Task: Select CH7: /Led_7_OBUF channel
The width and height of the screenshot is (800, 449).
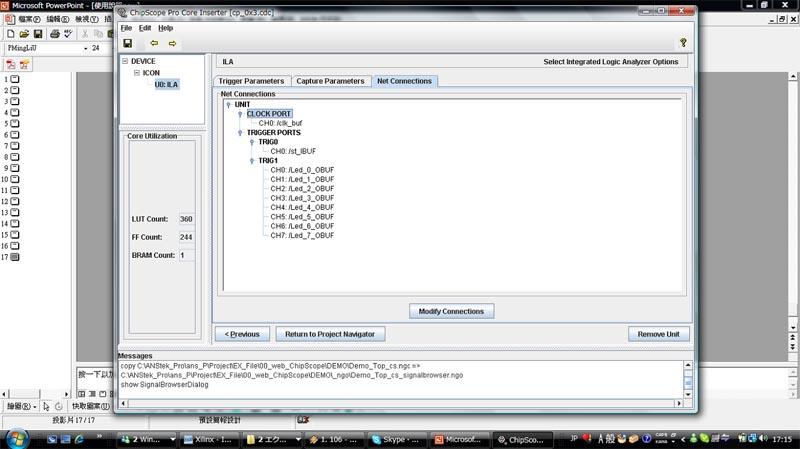Action: 302,236
